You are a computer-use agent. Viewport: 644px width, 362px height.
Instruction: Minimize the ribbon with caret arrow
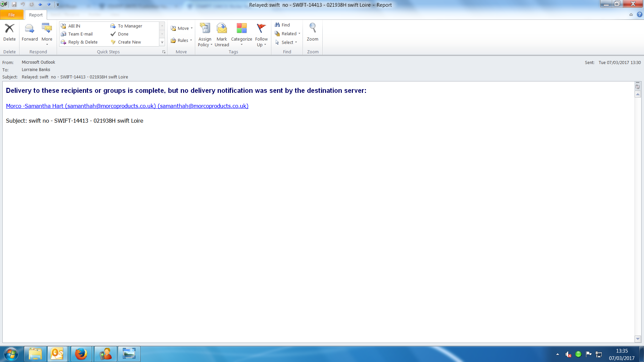[631, 15]
